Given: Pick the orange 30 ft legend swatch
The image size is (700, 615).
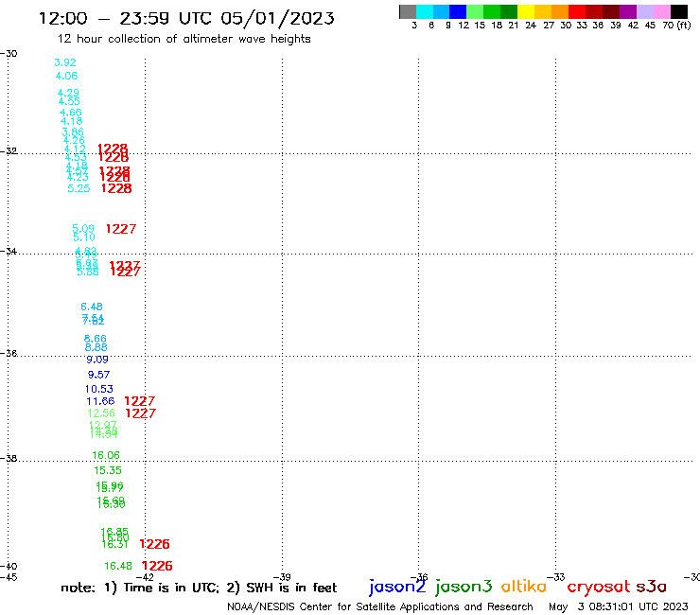Looking at the screenshot, I should point(560,11).
